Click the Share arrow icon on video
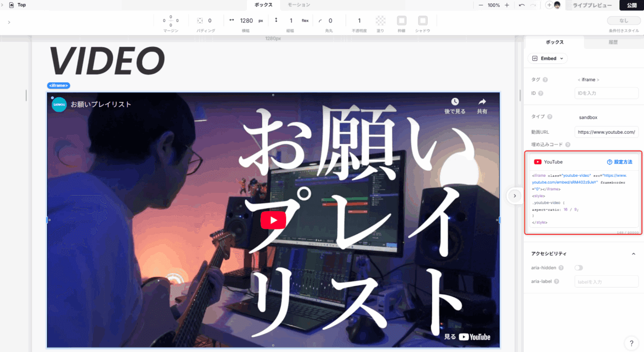The width and height of the screenshot is (644, 352). [482, 102]
